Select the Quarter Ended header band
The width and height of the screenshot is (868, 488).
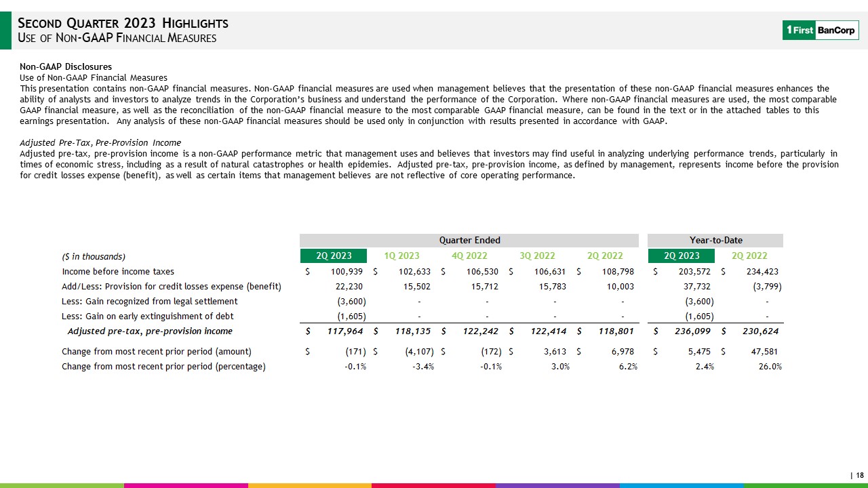[469, 241]
